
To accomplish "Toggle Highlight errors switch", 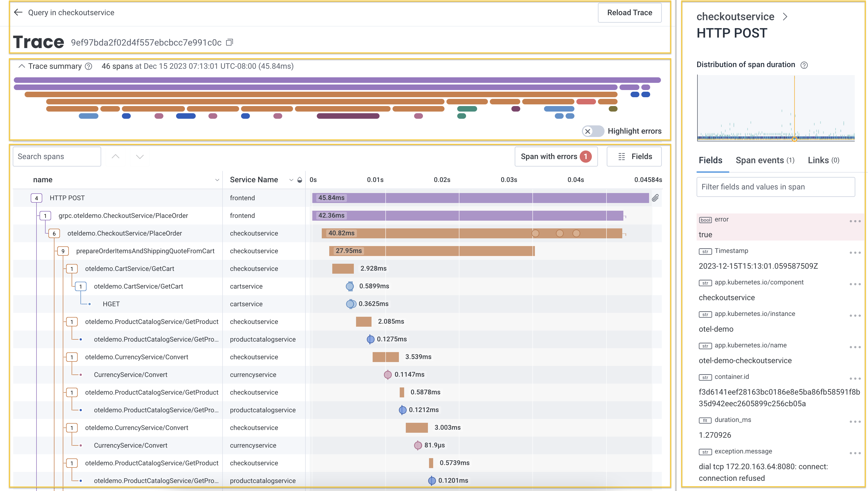I will pos(593,131).
